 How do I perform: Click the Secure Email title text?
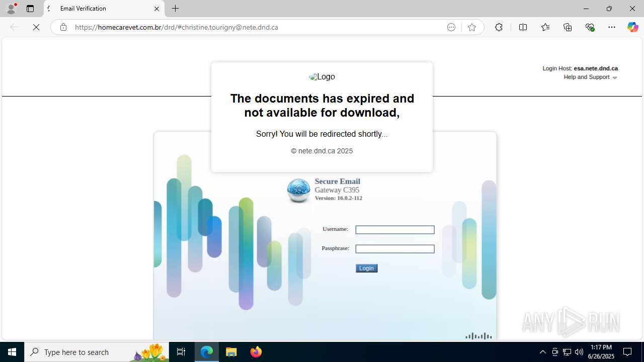click(338, 182)
